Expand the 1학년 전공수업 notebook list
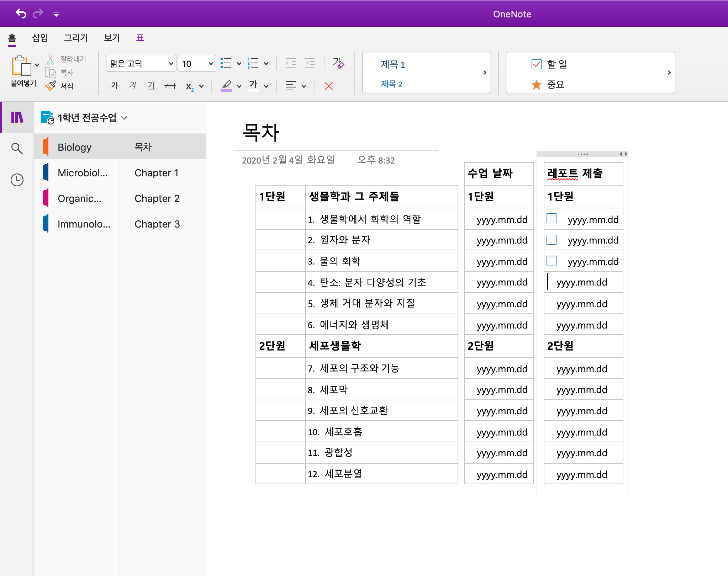The height and width of the screenshot is (576, 728). click(124, 118)
